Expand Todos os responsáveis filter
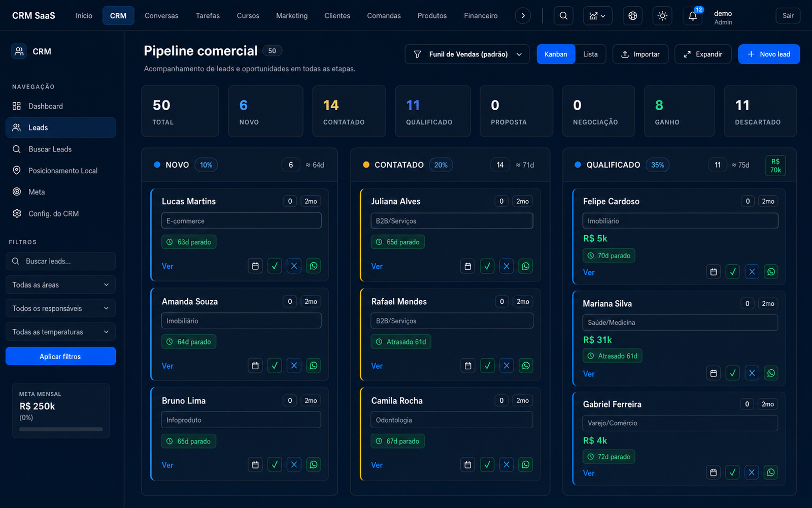This screenshot has height=508, width=812. (60, 308)
